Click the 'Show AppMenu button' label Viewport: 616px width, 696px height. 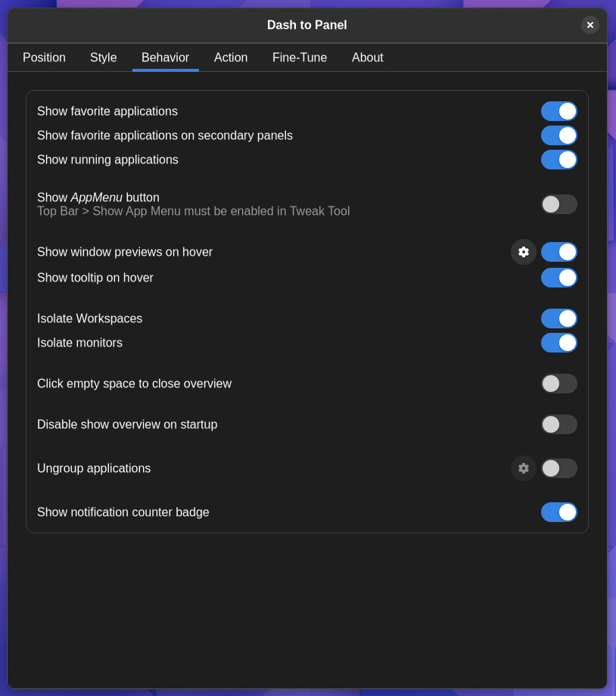pos(98,197)
